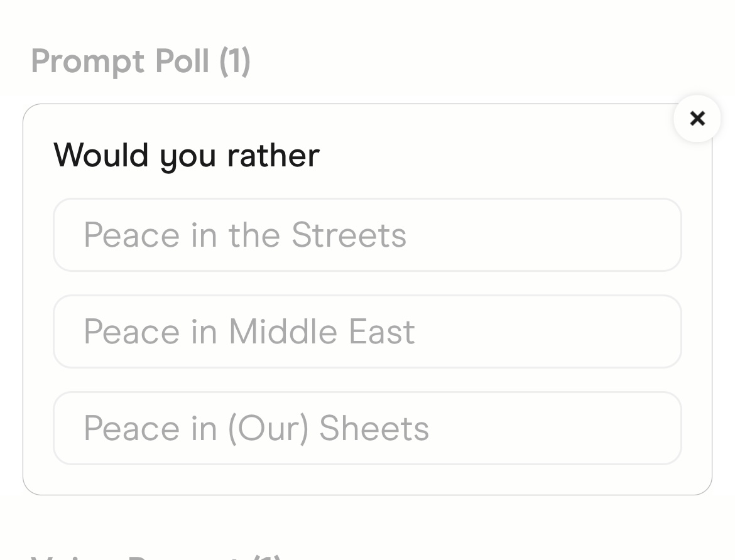Edit the second poll answer field
The width and height of the screenshot is (735, 560).
click(x=367, y=331)
